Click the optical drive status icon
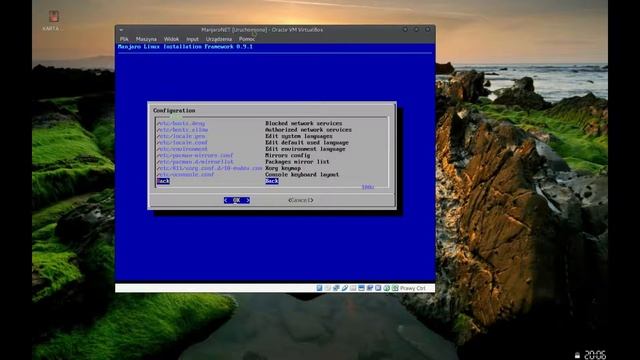The width and height of the screenshot is (640, 360). [x=327, y=288]
